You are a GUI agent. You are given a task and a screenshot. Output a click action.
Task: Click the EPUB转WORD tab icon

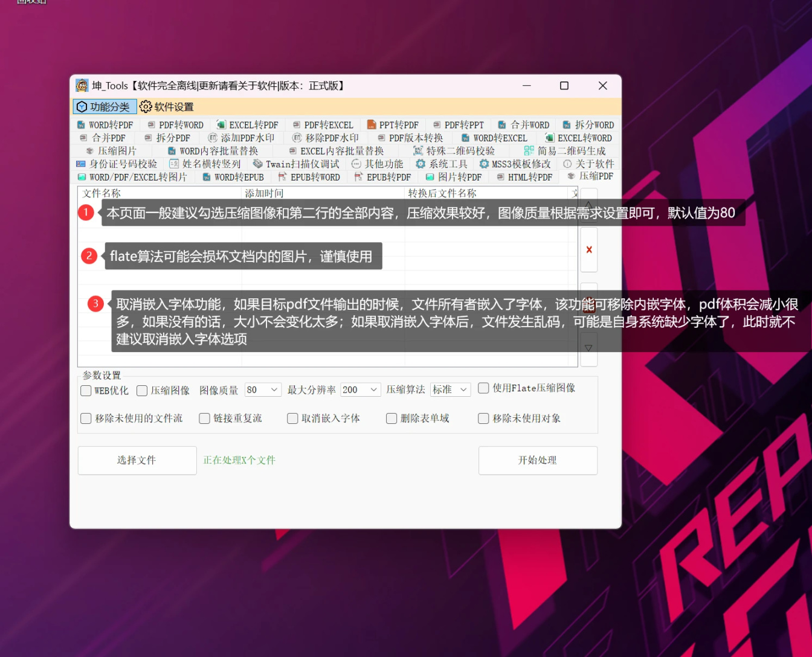[282, 177]
